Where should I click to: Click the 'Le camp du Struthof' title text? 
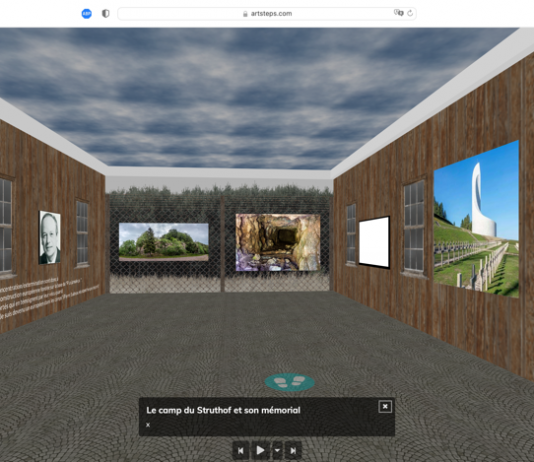pyautogui.click(x=223, y=410)
